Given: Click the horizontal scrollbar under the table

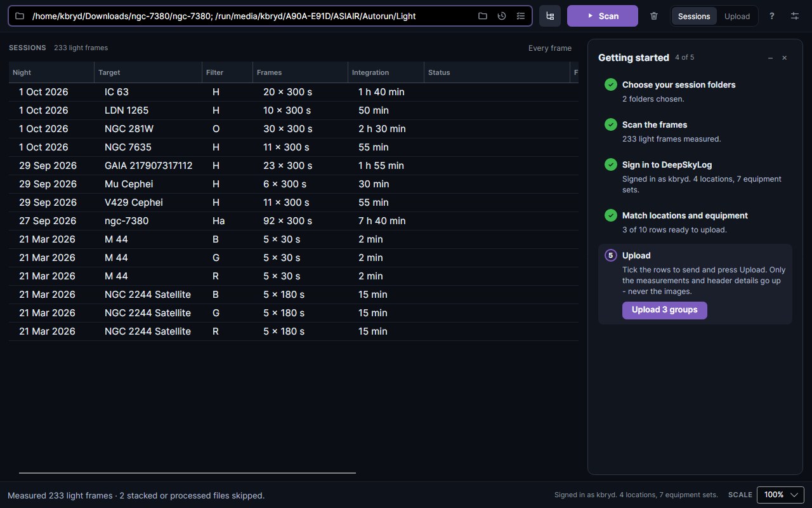Looking at the screenshot, I should click(x=187, y=473).
